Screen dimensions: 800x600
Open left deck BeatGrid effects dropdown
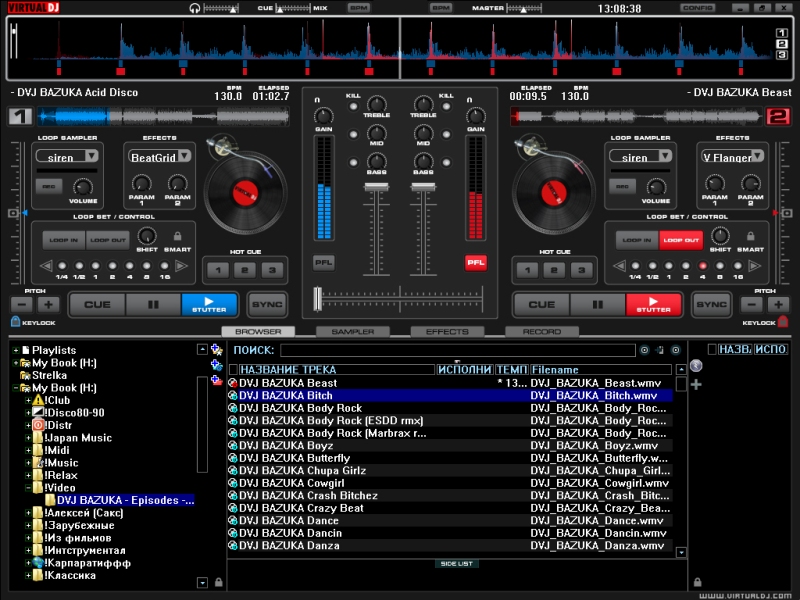(184, 156)
